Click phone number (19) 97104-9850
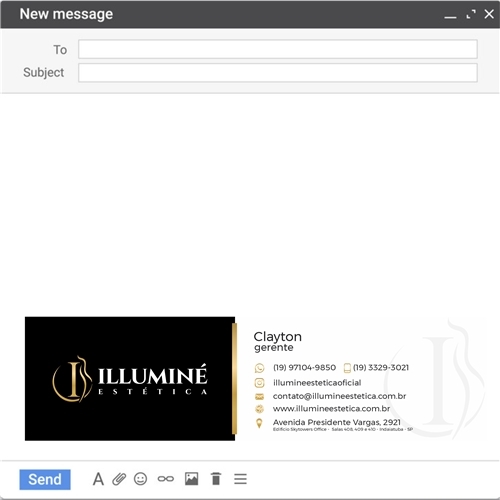Screen dimensions: 500x500 pos(304,367)
